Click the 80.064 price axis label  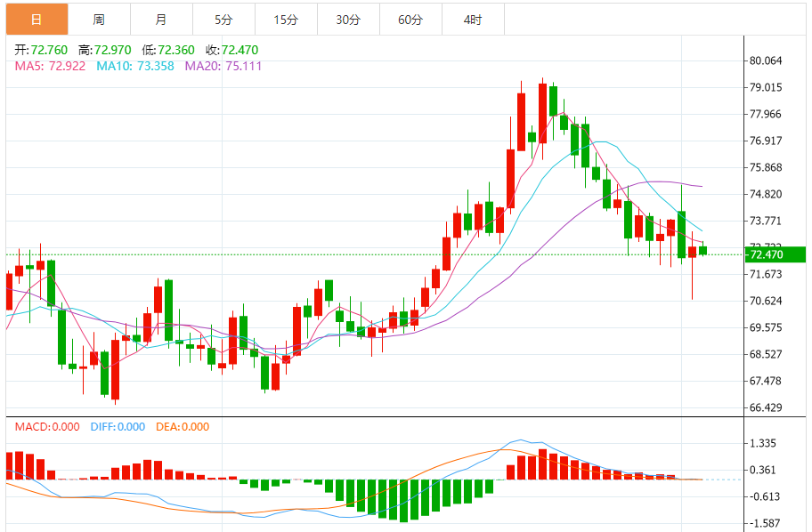766,60
